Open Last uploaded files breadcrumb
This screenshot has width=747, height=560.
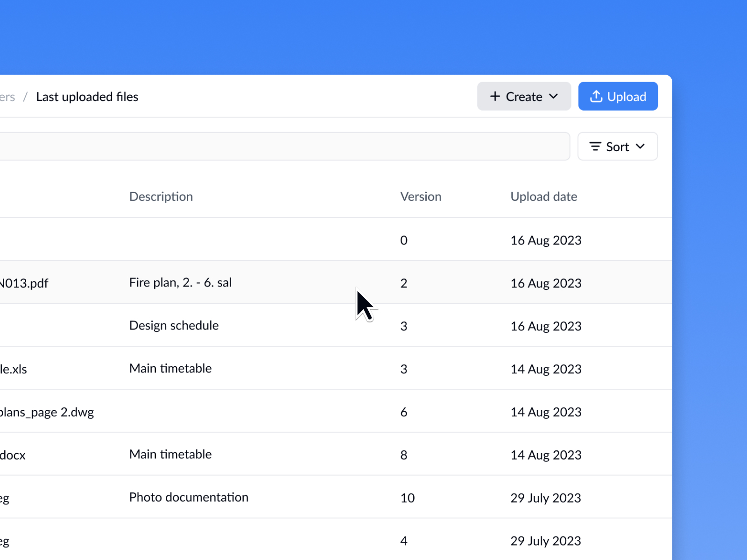pos(87,97)
